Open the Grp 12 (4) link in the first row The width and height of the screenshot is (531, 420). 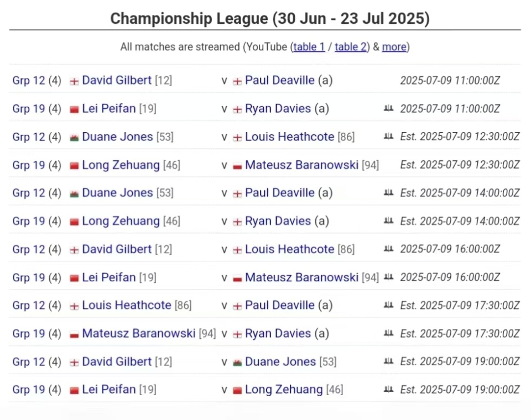point(37,81)
